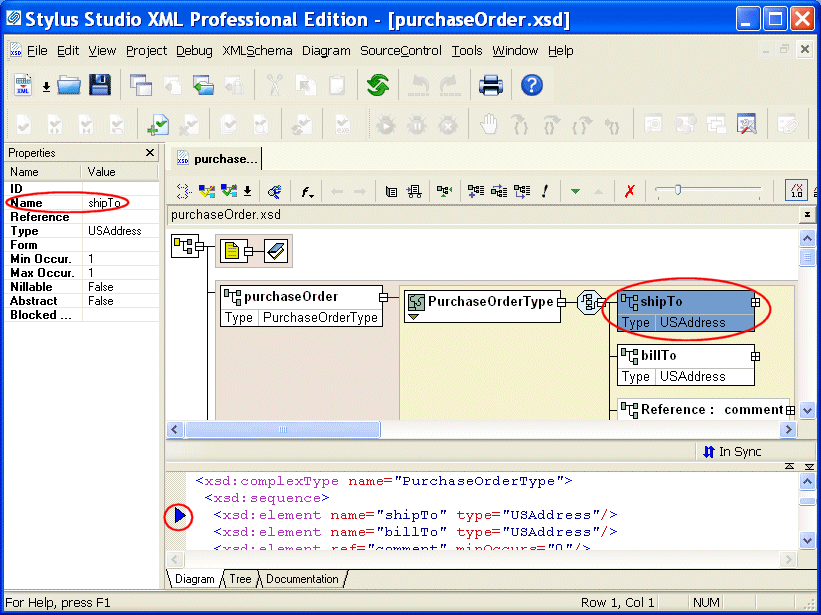This screenshot has height=615, width=821.
Task: Click the Name property value field
Action: click(x=120, y=203)
